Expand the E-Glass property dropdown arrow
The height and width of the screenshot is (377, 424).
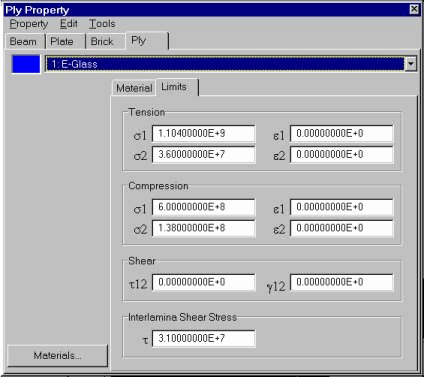click(x=411, y=64)
